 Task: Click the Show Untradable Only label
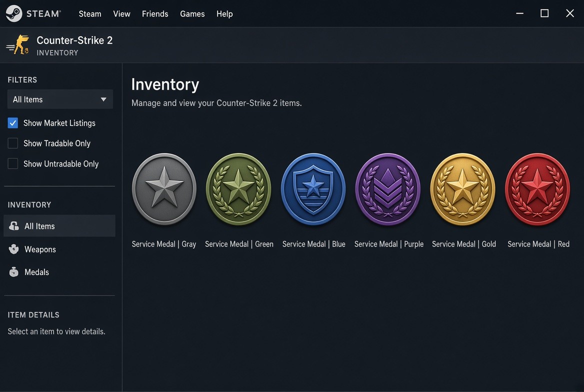(61, 163)
